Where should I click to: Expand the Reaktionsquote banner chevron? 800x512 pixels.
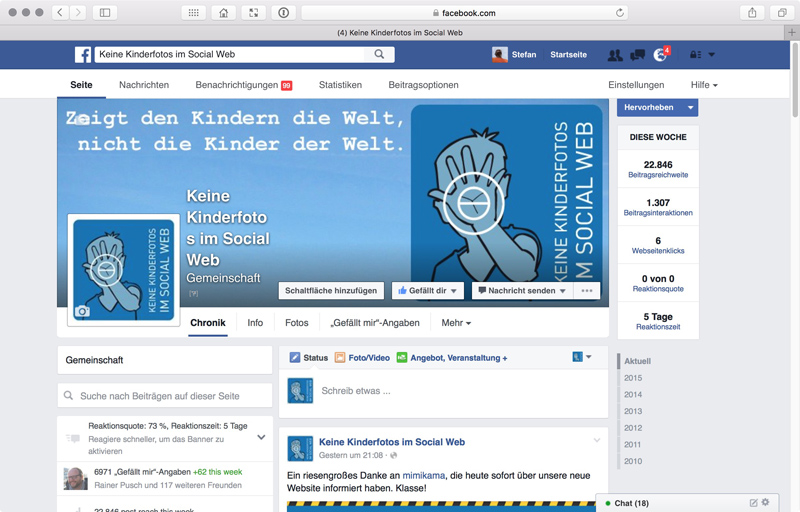point(261,437)
